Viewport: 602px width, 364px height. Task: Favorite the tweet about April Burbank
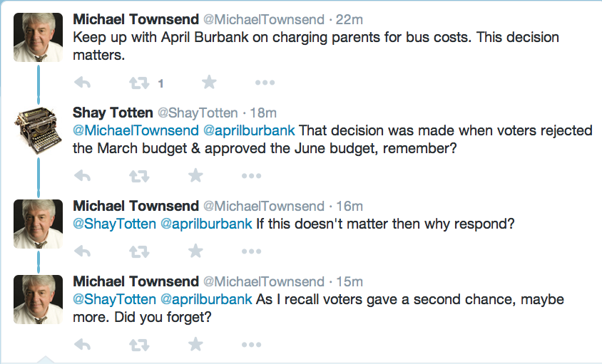[209, 83]
